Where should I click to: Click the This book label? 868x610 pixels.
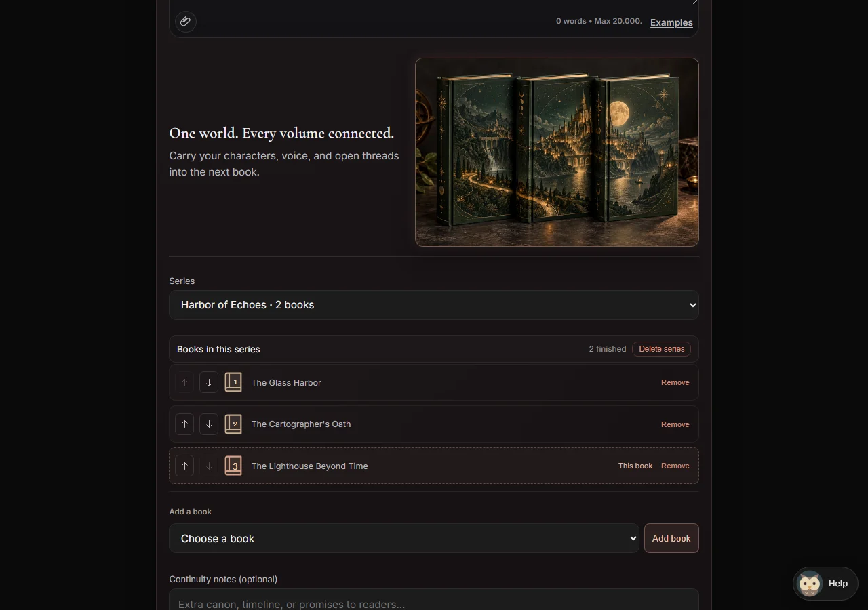point(635,466)
